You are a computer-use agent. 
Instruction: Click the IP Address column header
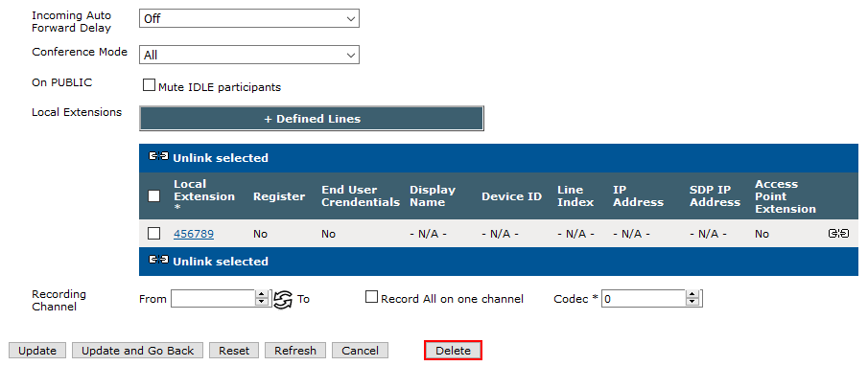[638, 196]
